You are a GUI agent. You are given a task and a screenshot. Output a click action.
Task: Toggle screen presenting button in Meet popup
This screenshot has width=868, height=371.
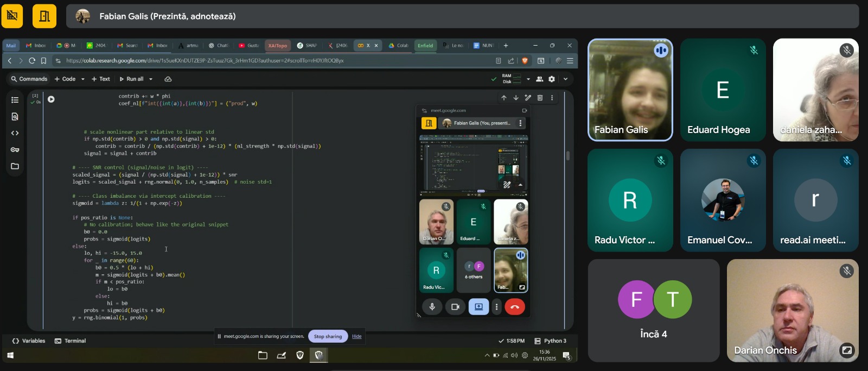point(478,307)
